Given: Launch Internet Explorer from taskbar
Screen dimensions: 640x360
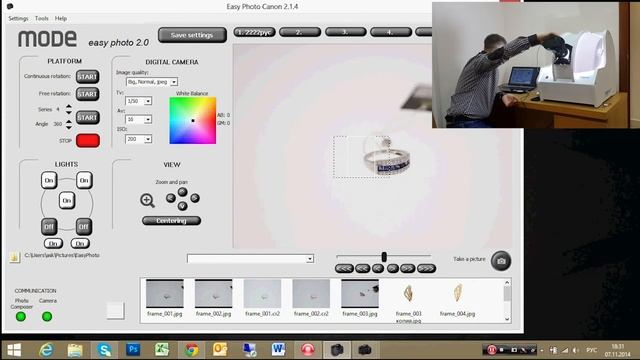Looking at the screenshot, I should coord(46,350).
